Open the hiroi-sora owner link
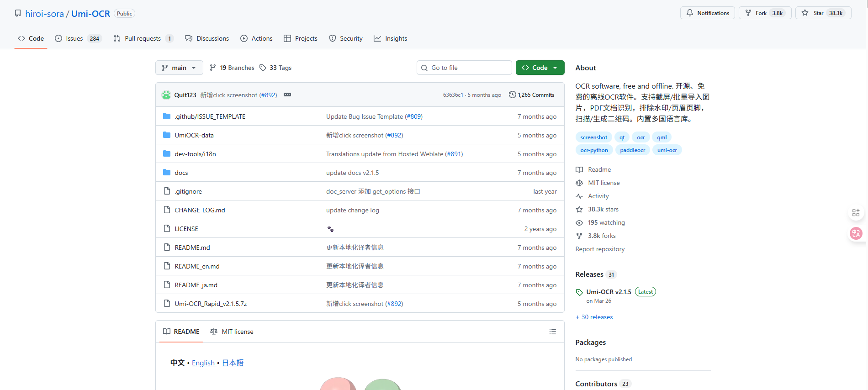The image size is (868, 390). (45, 14)
